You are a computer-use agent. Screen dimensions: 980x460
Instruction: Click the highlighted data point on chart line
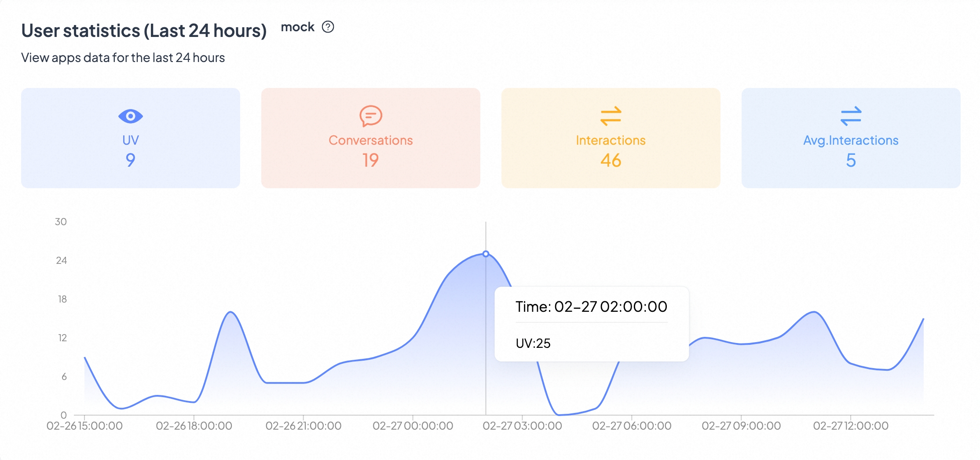click(x=486, y=254)
